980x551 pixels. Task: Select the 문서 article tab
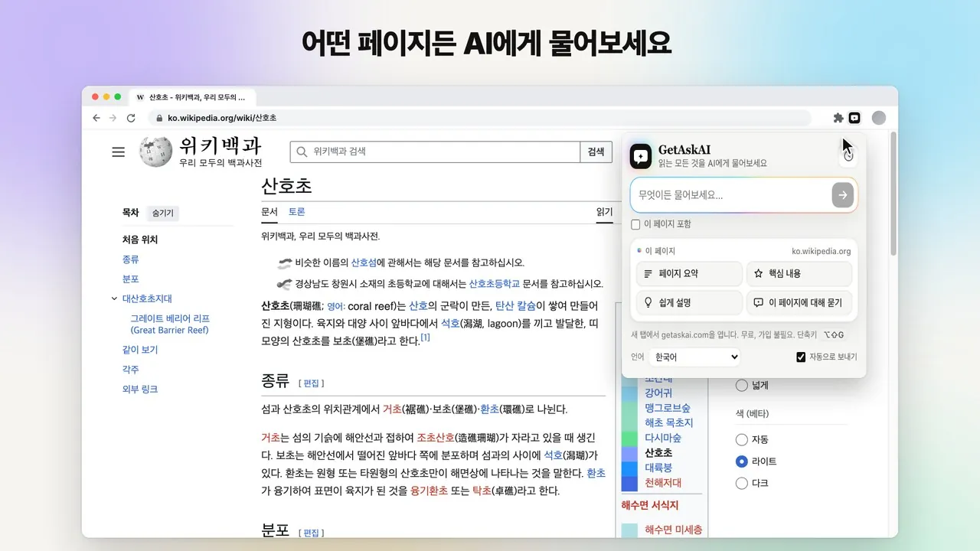[x=269, y=212]
